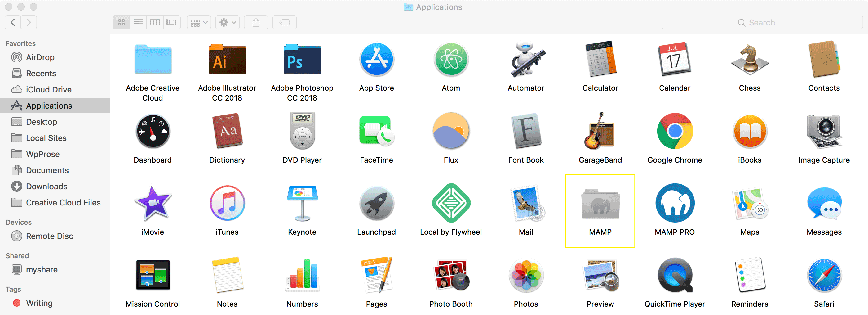Screen dimensions: 868x315
Task: Select the Contacts app icon
Action: [824, 60]
